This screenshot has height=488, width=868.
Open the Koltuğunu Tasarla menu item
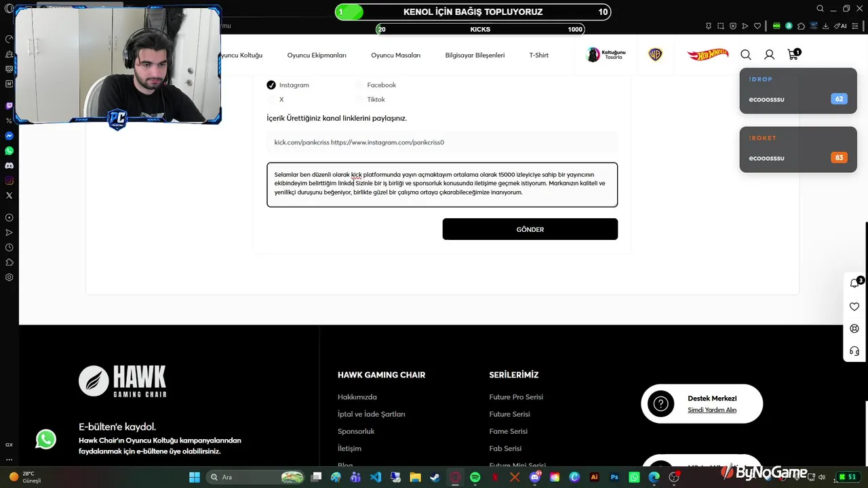[x=606, y=55]
